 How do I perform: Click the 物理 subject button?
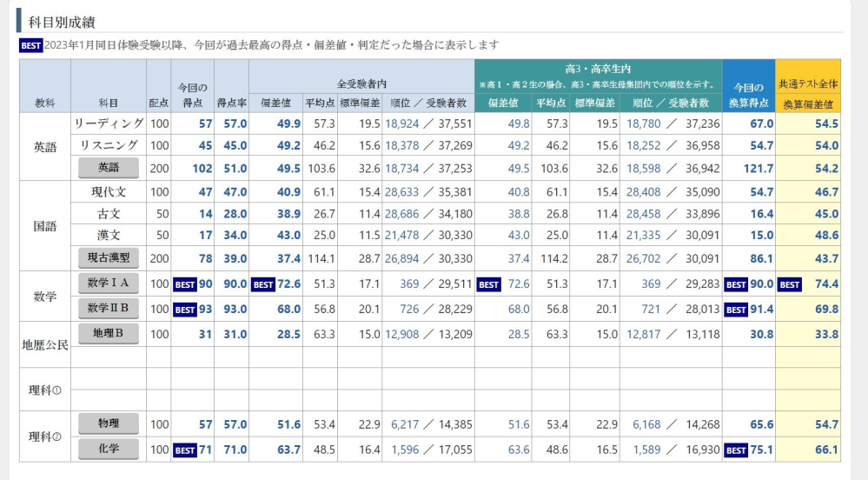109,424
